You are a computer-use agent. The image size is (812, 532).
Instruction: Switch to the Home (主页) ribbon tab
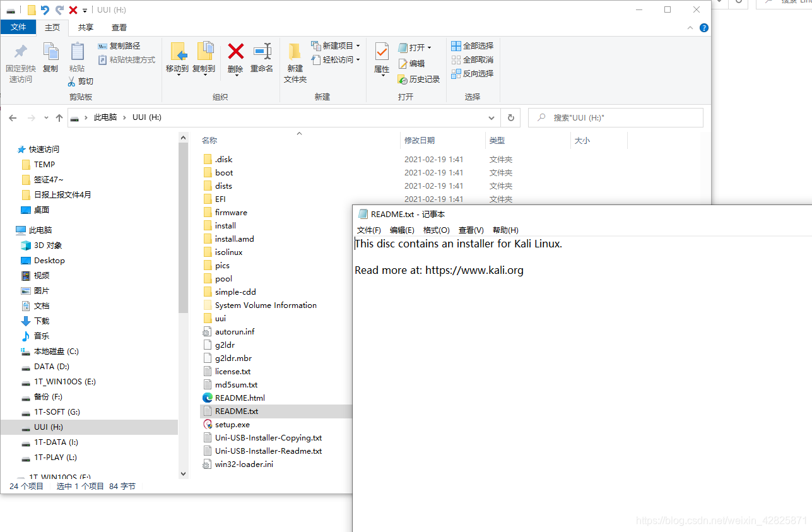coord(52,27)
